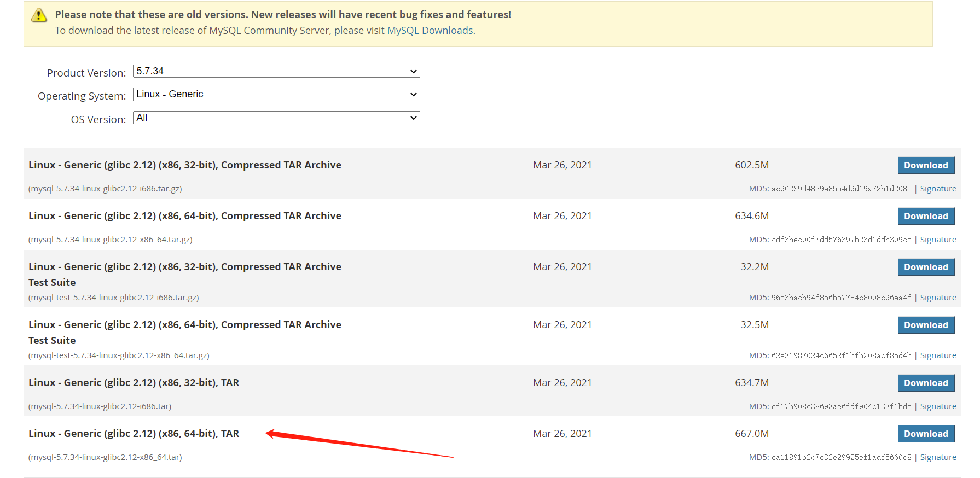
Task: Select filename mysql-5.7.34-linux-glibc2.12-i686.tar.gz
Action: [105, 189]
